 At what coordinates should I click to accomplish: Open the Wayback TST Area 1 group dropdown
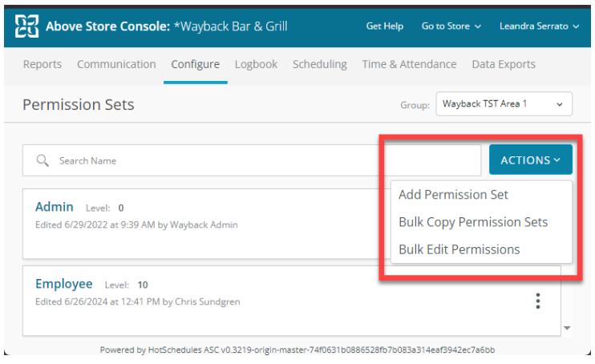point(504,104)
